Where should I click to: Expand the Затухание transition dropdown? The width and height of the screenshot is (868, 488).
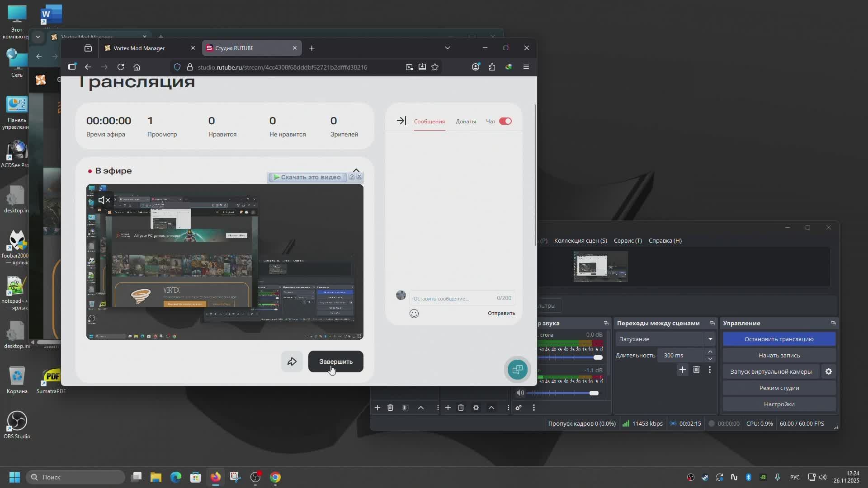coord(710,339)
